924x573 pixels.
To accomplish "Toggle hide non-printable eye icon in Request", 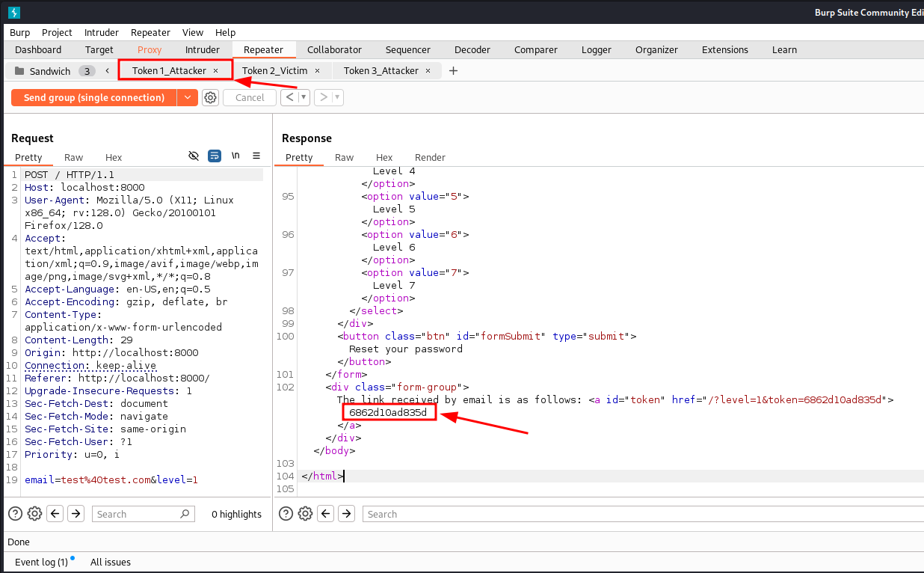I will coord(194,156).
